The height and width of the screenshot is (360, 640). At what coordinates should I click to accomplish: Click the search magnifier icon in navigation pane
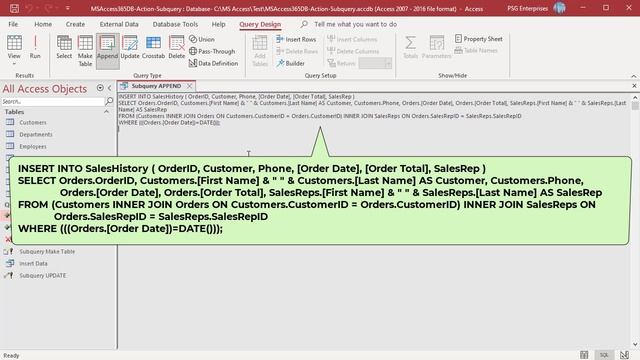(109, 101)
